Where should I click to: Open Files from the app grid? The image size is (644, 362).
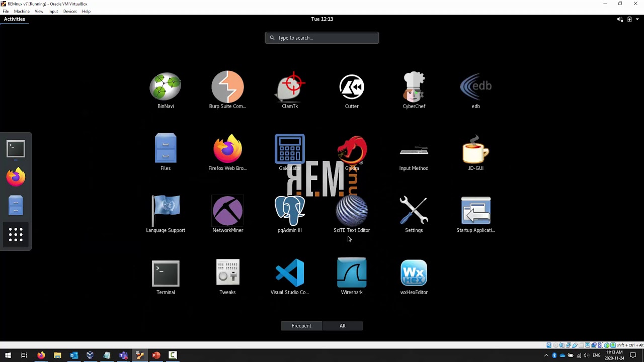166,152
